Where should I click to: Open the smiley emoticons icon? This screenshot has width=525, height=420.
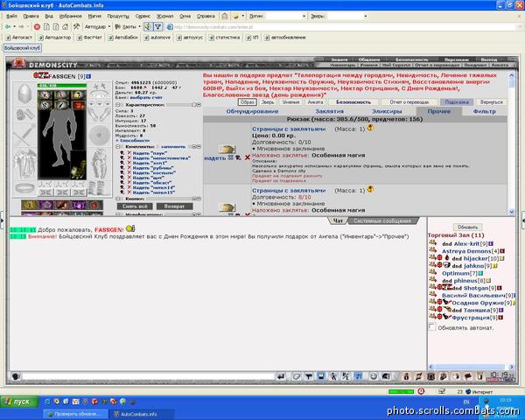(373, 376)
